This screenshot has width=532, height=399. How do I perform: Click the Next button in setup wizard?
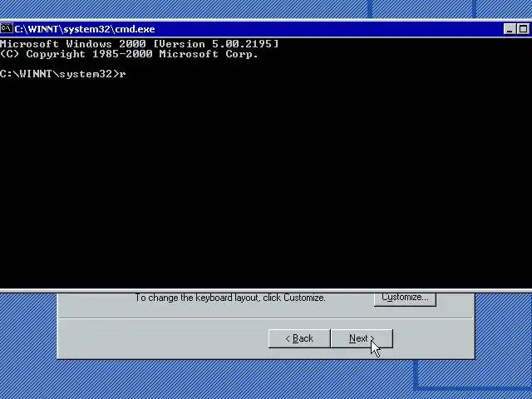point(362,338)
